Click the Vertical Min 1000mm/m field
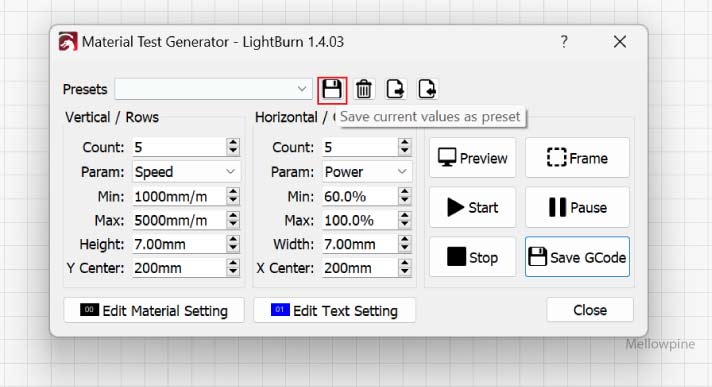 [179, 196]
